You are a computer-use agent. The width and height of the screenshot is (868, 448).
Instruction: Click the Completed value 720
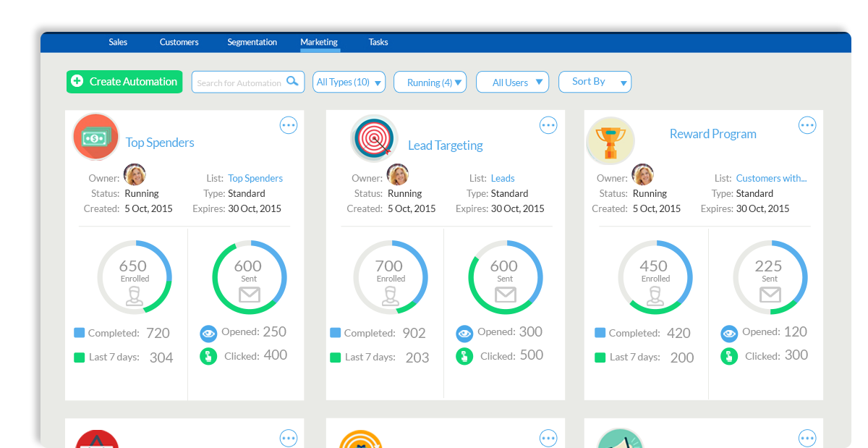click(x=158, y=334)
